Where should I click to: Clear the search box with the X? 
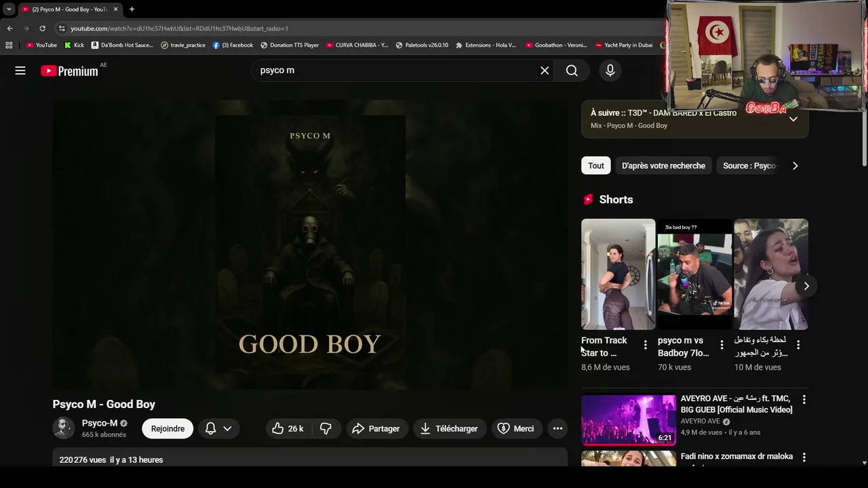click(545, 70)
